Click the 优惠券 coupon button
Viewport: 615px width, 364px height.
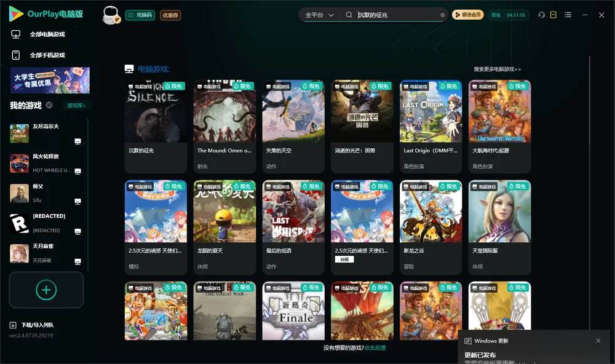point(170,15)
